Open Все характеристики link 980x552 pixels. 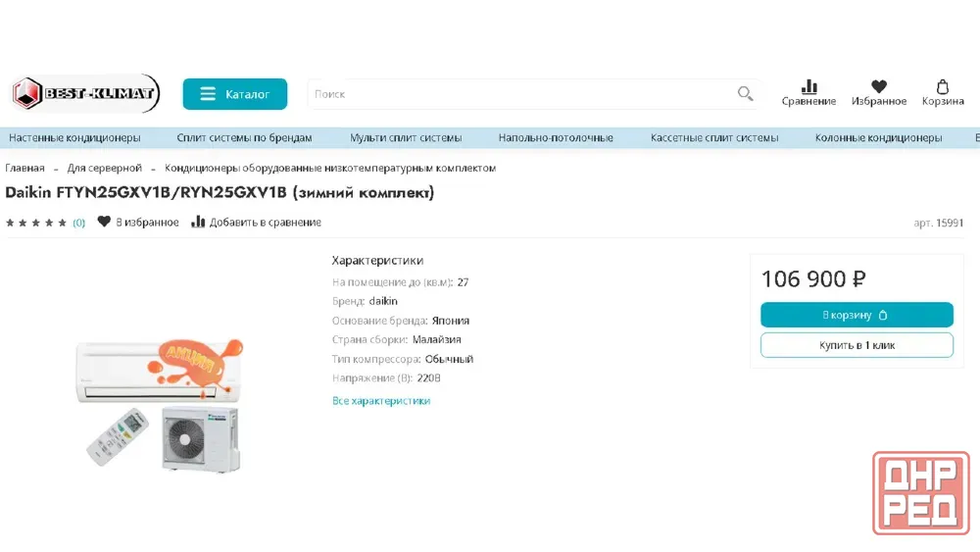(381, 401)
